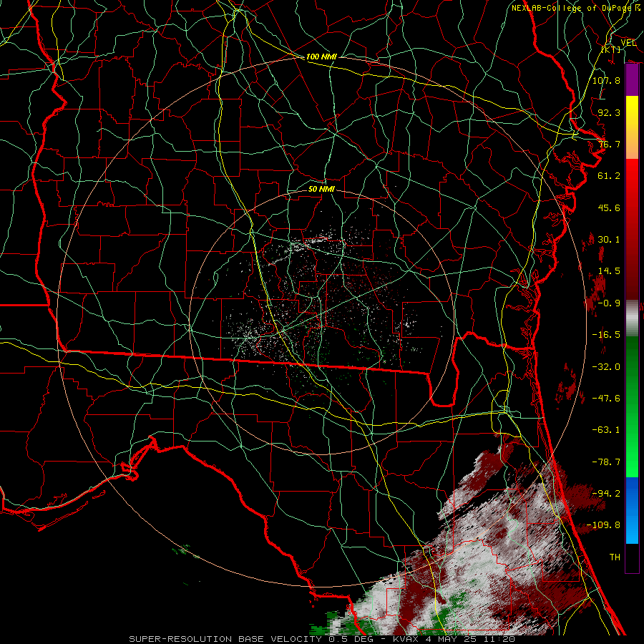This screenshot has height=644, width=644.
Task: Select the -109.8 legend value
Action: click(603, 525)
